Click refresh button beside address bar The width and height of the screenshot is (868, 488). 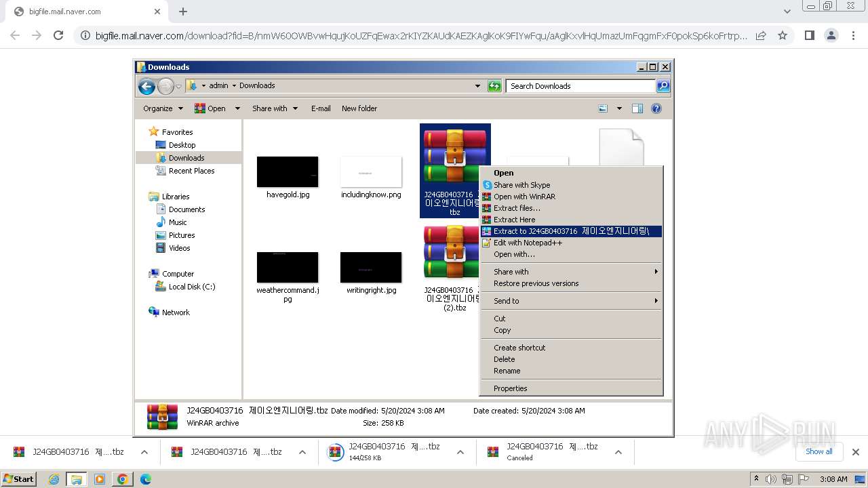pos(495,86)
